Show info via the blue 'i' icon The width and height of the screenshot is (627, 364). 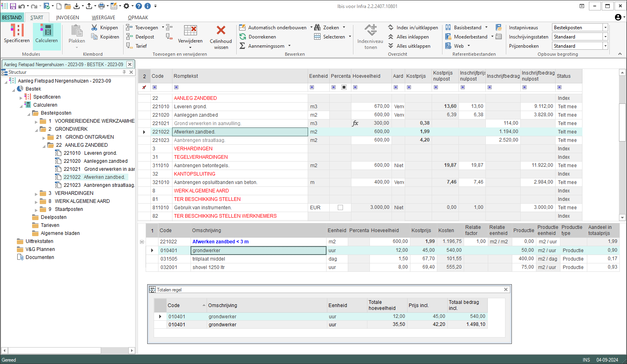pyautogui.click(x=148, y=6)
